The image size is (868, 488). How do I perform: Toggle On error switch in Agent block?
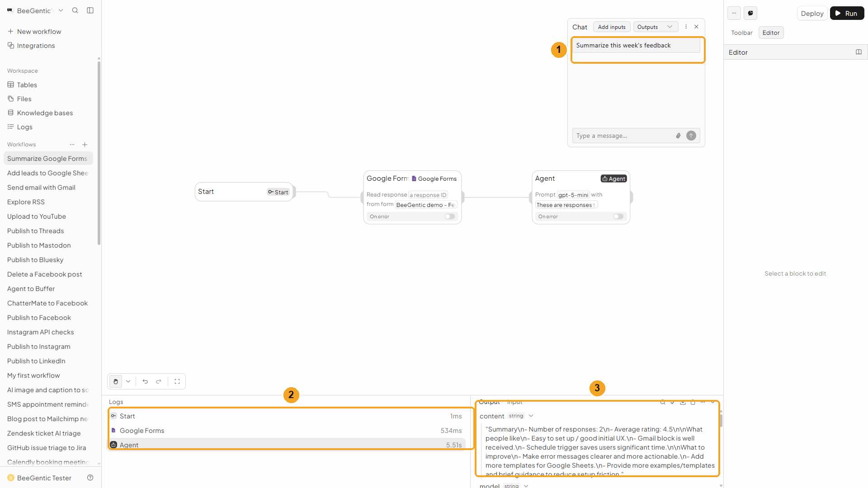[x=618, y=216]
